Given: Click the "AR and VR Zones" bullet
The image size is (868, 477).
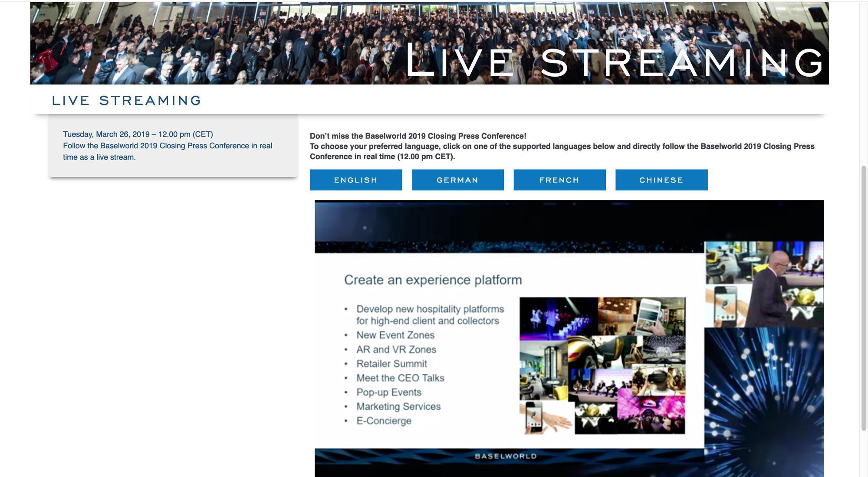Looking at the screenshot, I should [396, 350].
